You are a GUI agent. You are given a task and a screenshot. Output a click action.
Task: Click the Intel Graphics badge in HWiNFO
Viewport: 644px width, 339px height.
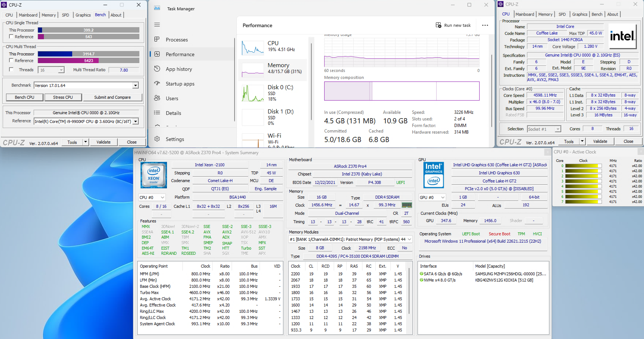pyautogui.click(x=433, y=175)
